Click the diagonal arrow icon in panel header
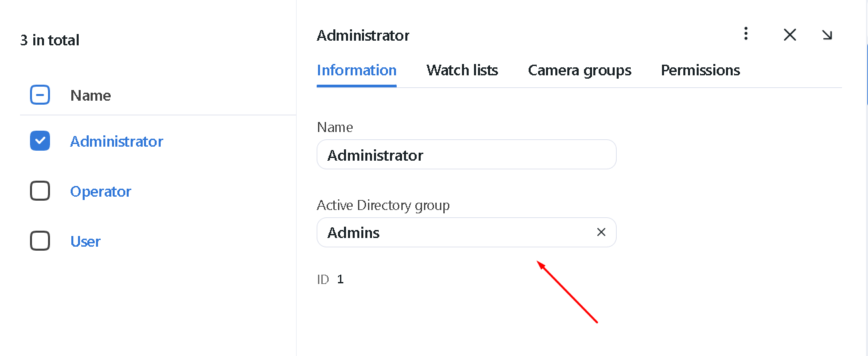 (x=827, y=35)
